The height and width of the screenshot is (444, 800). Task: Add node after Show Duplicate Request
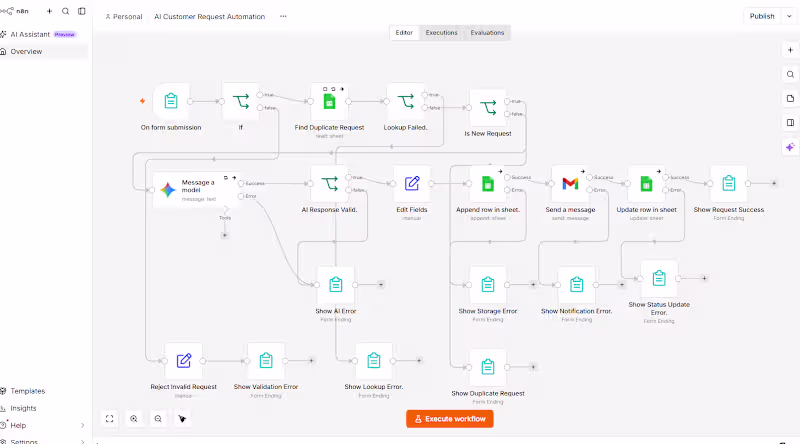[x=533, y=367]
